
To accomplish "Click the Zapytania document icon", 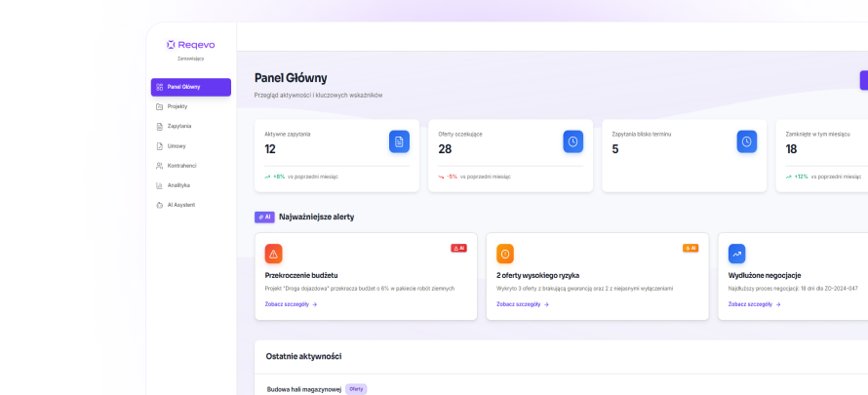I will coord(159,126).
